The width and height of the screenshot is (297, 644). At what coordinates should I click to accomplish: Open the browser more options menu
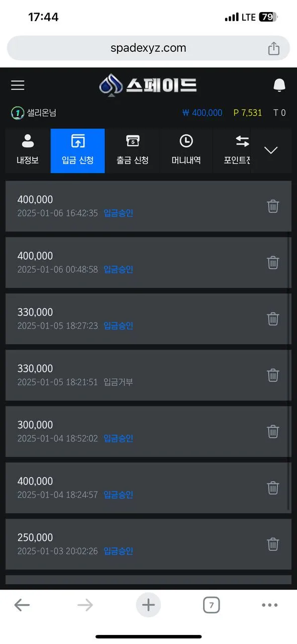pyautogui.click(x=270, y=605)
